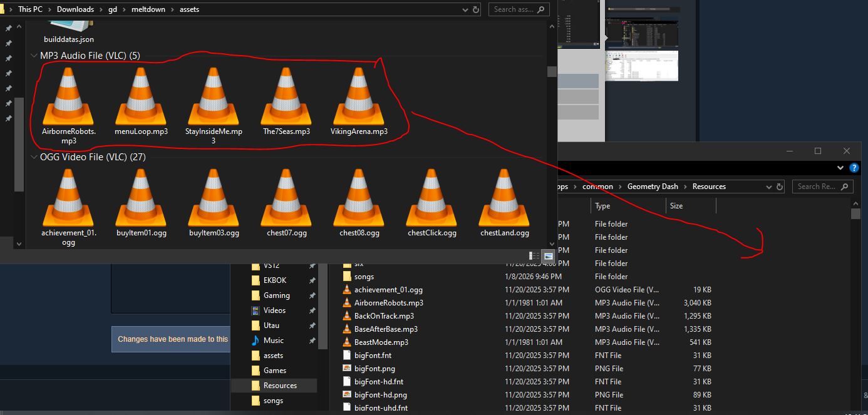The width and height of the screenshot is (868, 415).
Task: Select AirborneRobots.mp3 in the Resources list
Action: [388, 303]
